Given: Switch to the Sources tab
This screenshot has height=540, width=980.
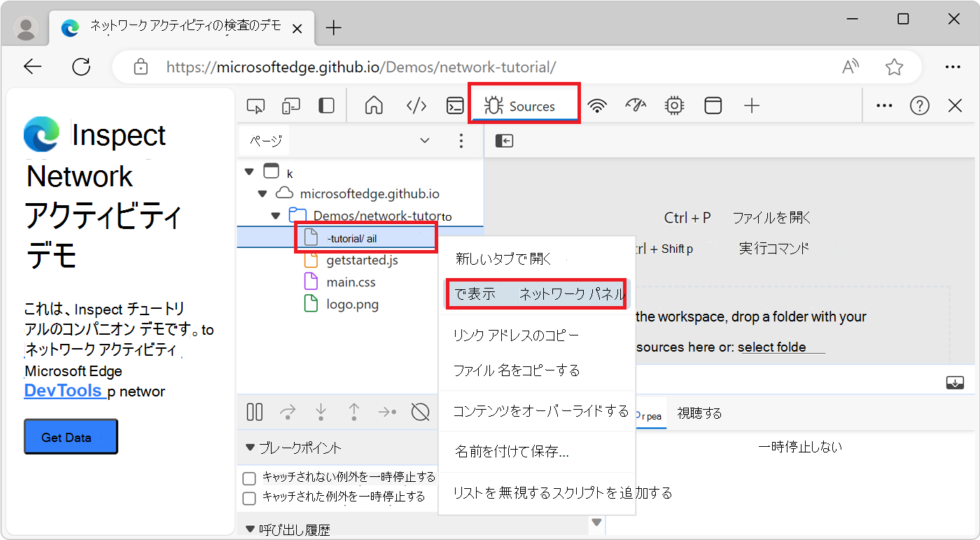Looking at the screenshot, I should point(524,105).
